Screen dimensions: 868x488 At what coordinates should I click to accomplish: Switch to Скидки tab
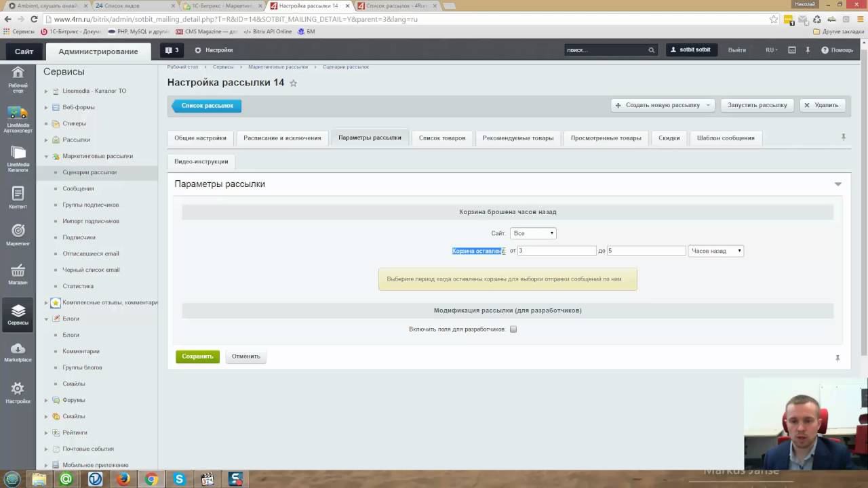click(x=669, y=138)
